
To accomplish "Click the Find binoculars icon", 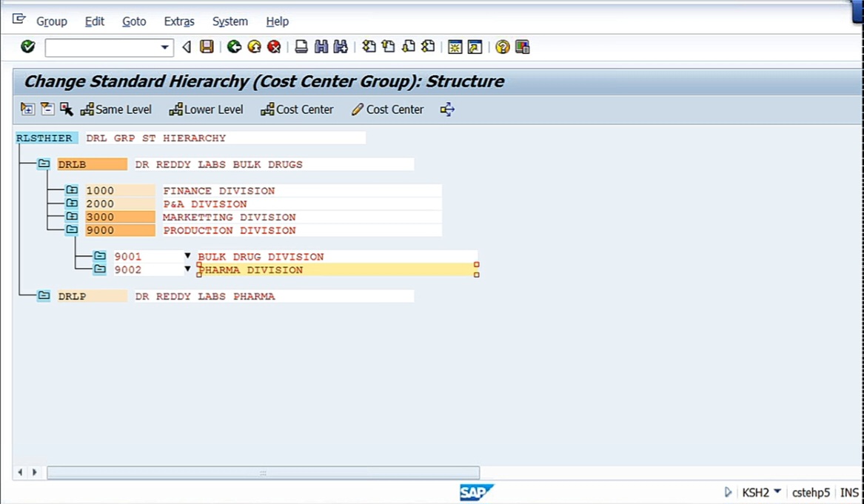I will [x=321, y=47].
